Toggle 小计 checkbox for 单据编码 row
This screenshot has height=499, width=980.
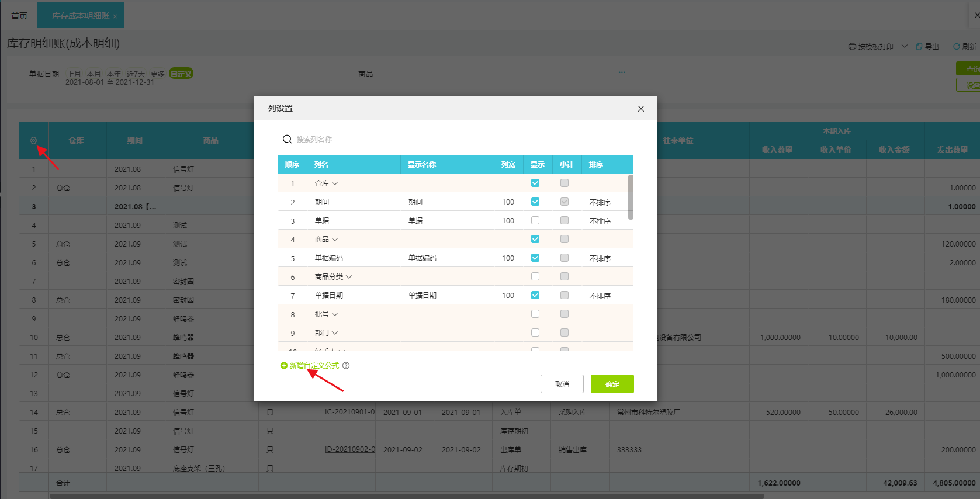[564, 258]
